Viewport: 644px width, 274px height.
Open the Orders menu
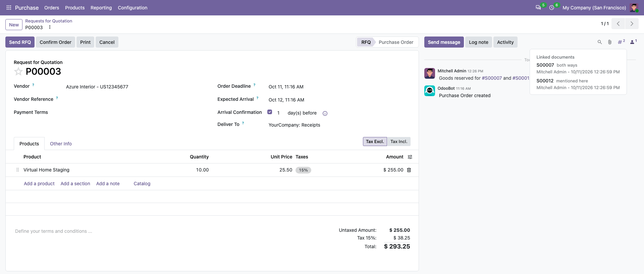pos(52,8)
